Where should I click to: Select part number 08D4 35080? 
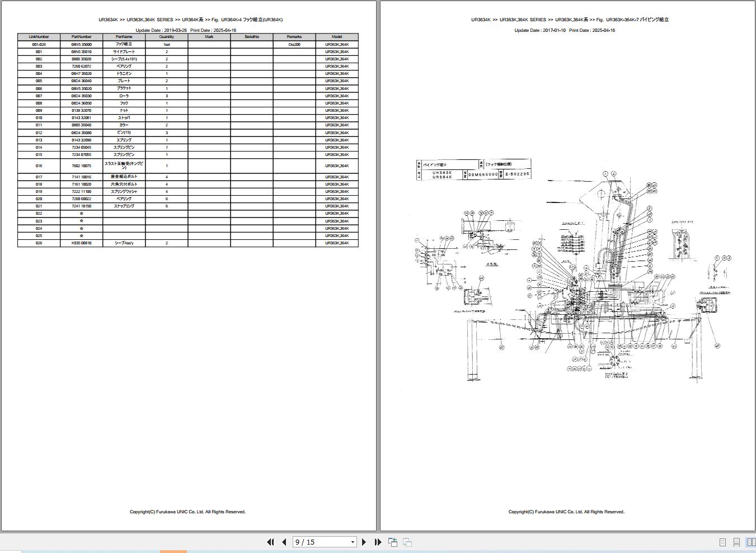coord(81,133)
